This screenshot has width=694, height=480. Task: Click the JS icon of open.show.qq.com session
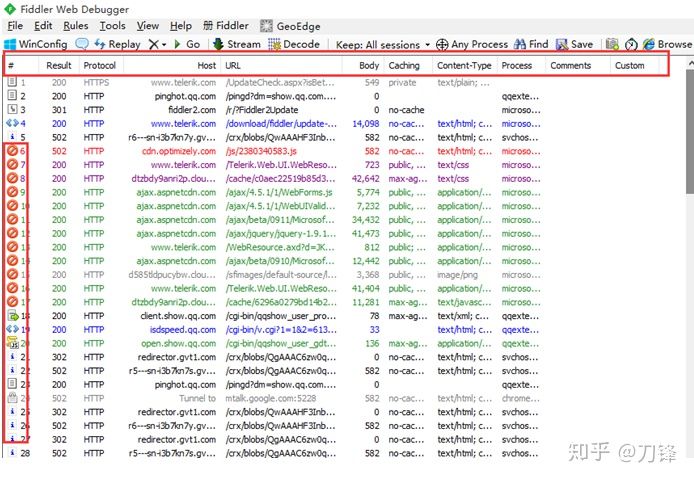(12, 343)
